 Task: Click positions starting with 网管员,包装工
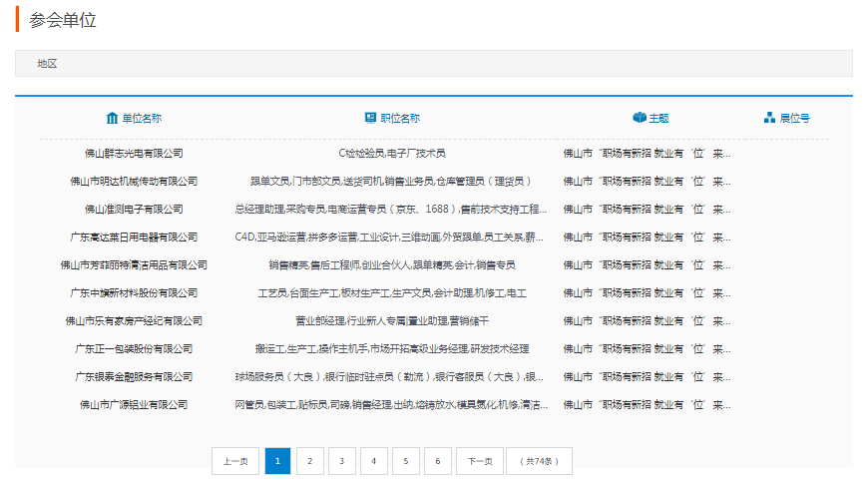point(391,405)
